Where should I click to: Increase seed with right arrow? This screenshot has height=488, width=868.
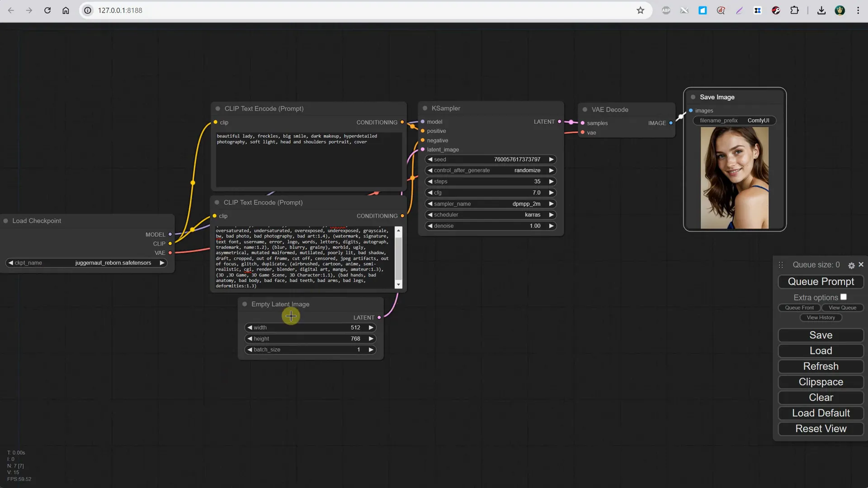coord(551,159)
